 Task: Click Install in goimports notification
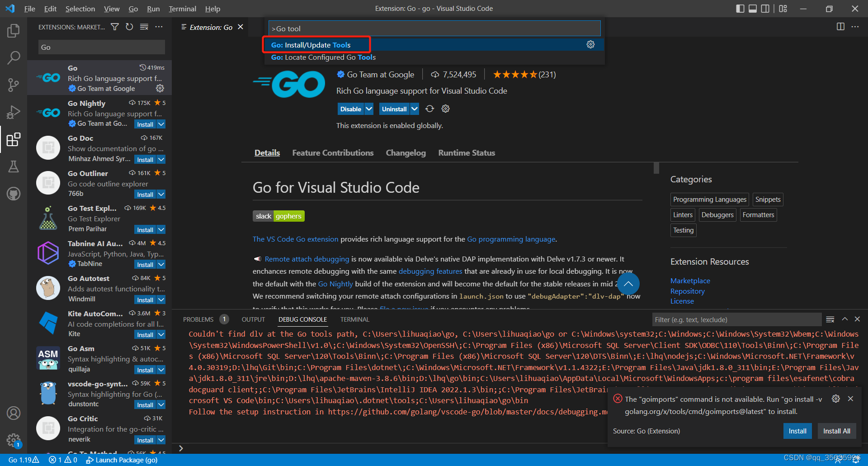pos(797,431)
